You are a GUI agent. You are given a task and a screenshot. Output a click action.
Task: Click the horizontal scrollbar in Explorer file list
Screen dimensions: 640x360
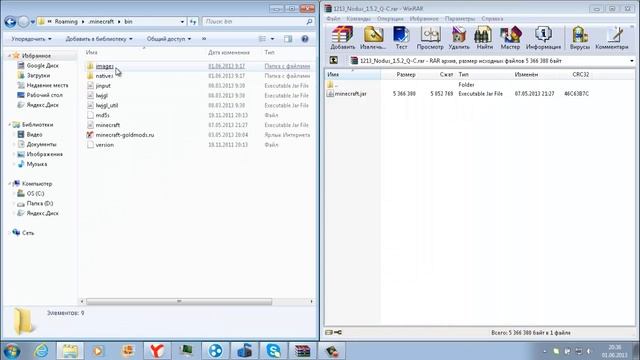[x=179, y=302]
